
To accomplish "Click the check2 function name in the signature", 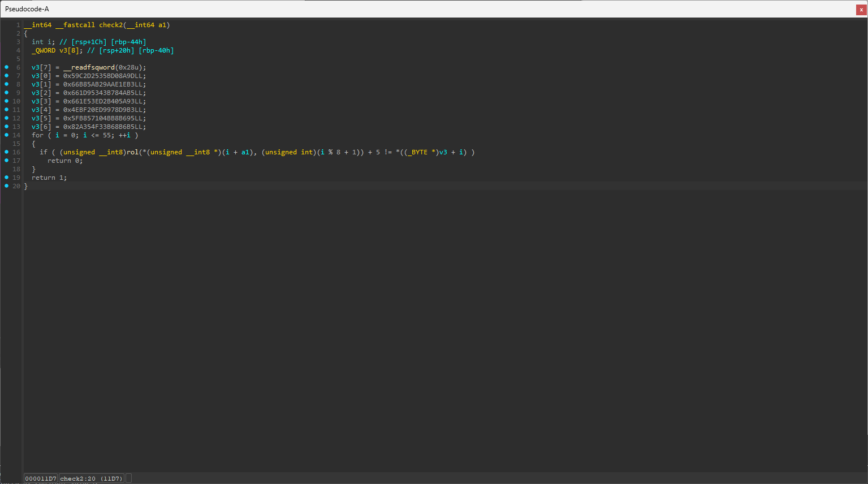I will pos(111,25).
